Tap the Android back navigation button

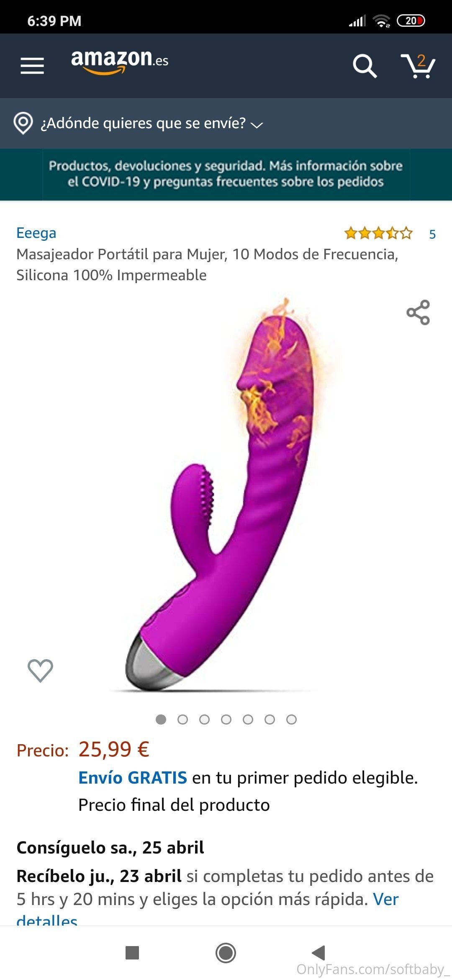(318, 952)
